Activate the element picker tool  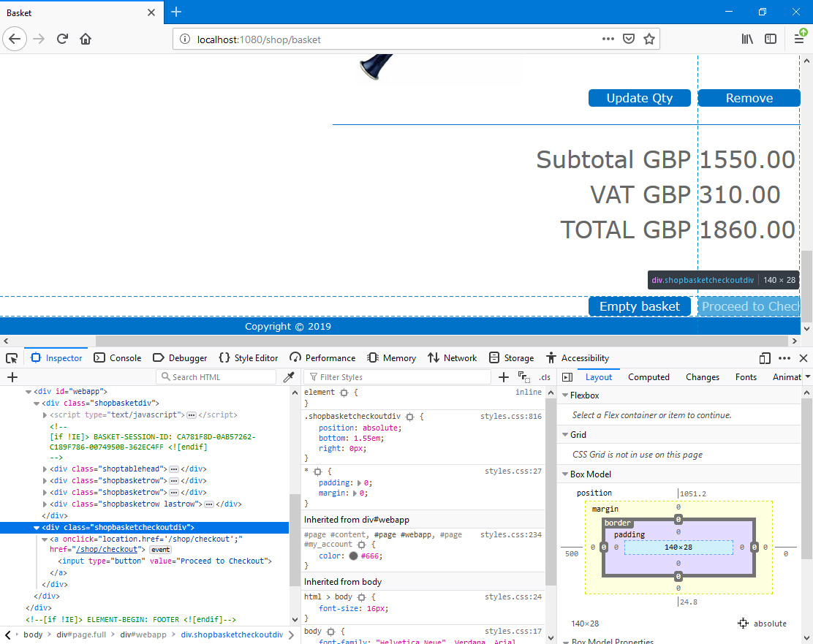pos(12,358)
